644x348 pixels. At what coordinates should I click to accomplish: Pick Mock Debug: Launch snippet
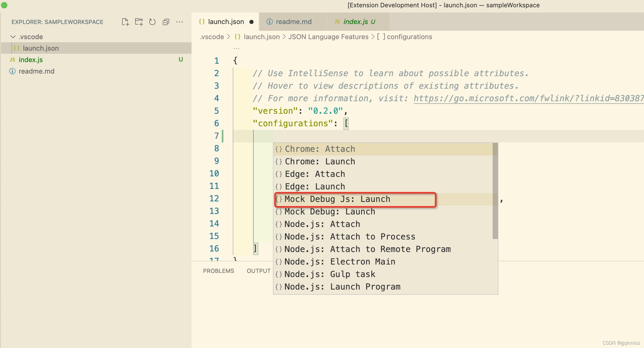[383, 212]
